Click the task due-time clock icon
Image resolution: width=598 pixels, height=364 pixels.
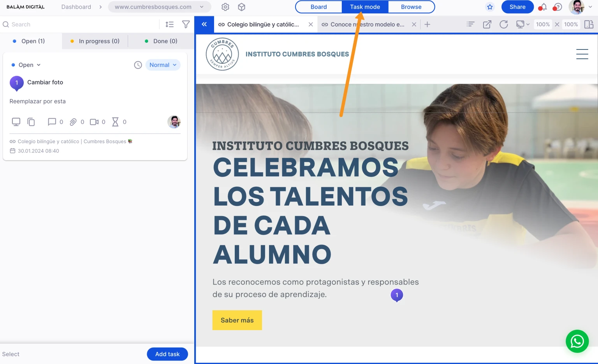[x=138, y=65]
